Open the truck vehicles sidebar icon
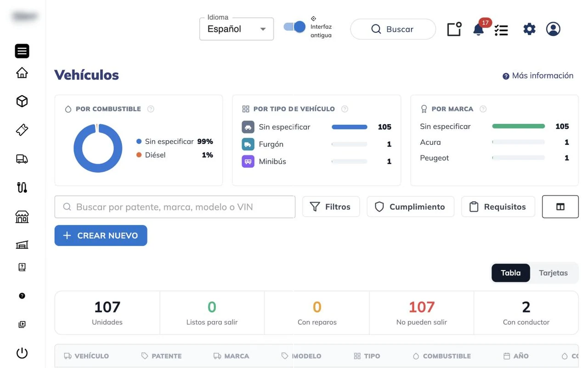The height and width of the screenshot is (368, 588). [22, 159]
